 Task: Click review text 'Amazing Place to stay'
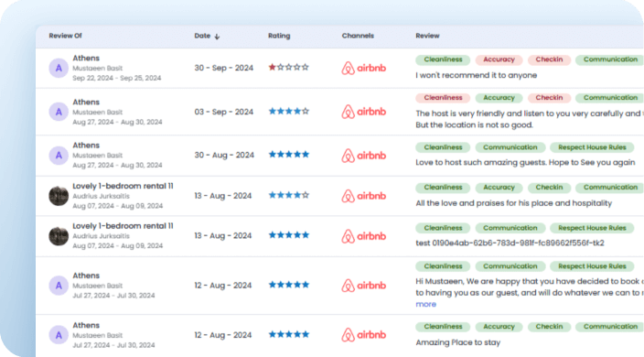458,342
